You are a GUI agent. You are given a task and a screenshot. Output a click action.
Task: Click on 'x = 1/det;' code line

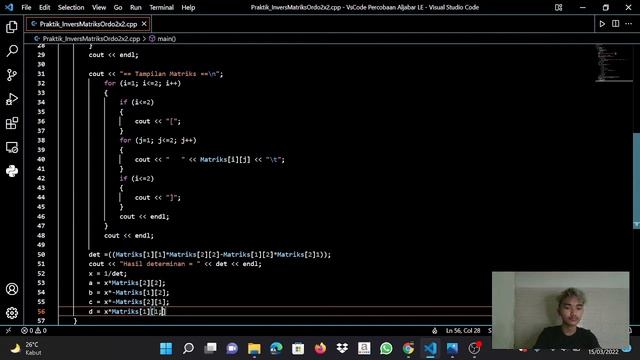[x=108, y=274]
